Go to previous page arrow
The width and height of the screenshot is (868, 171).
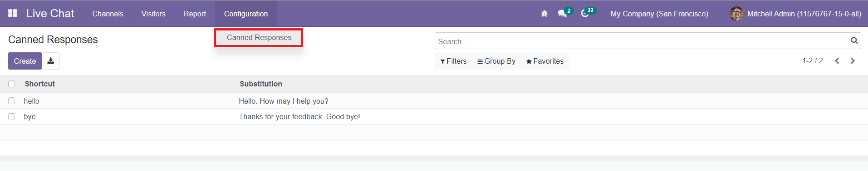pos(837,61)
